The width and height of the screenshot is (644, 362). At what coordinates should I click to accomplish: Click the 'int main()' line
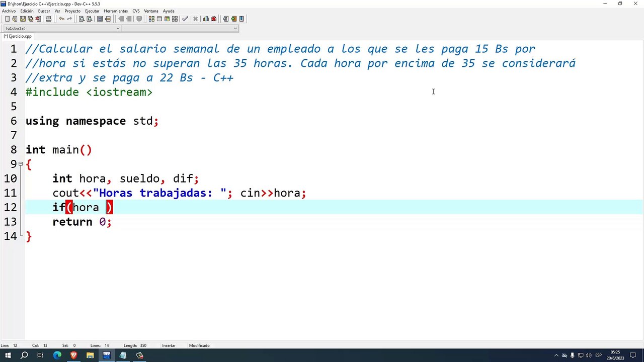(x=58, y=150)
